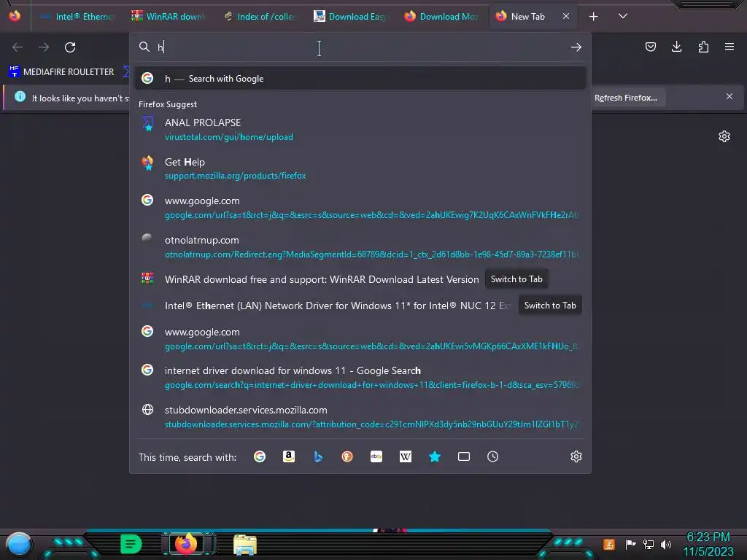Go back with the back arrow

18,47
